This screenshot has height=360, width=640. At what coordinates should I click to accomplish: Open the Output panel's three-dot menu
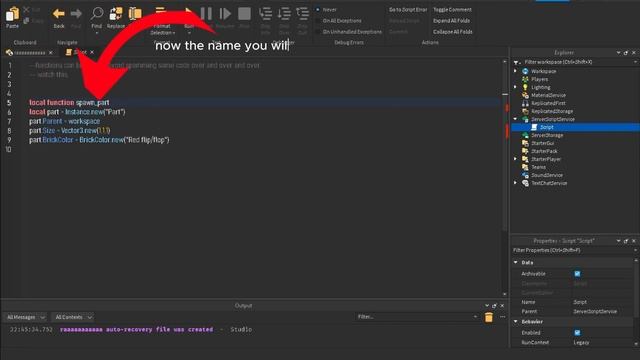coord(502,317)
